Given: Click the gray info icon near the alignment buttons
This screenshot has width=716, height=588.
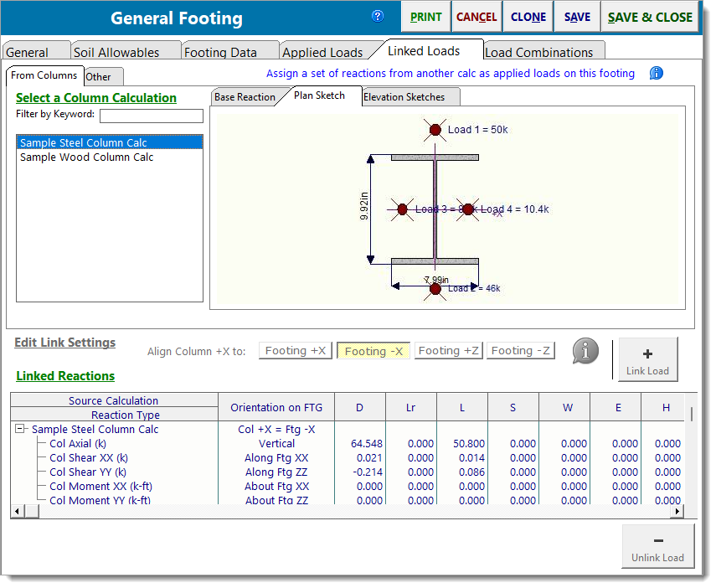Looking at the screenshot, I should (585, 351).
